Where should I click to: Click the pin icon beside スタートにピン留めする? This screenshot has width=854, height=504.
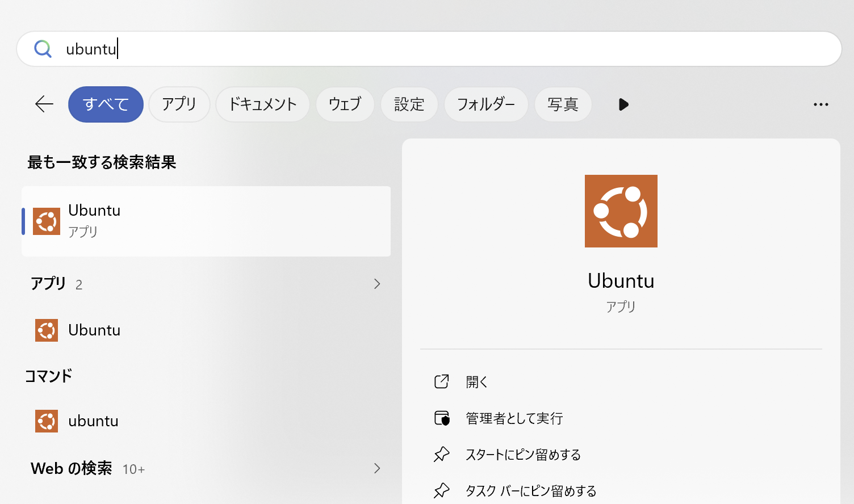(442, 455)
